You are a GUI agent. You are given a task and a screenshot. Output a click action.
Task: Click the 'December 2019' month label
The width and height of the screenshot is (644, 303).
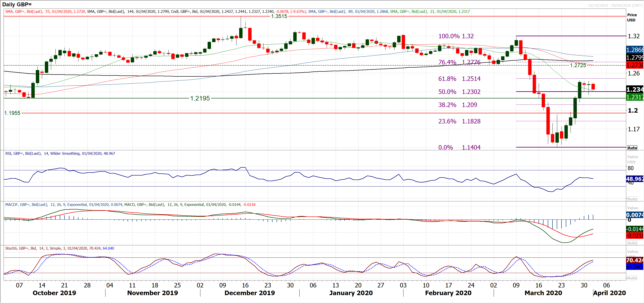[250, 293]
